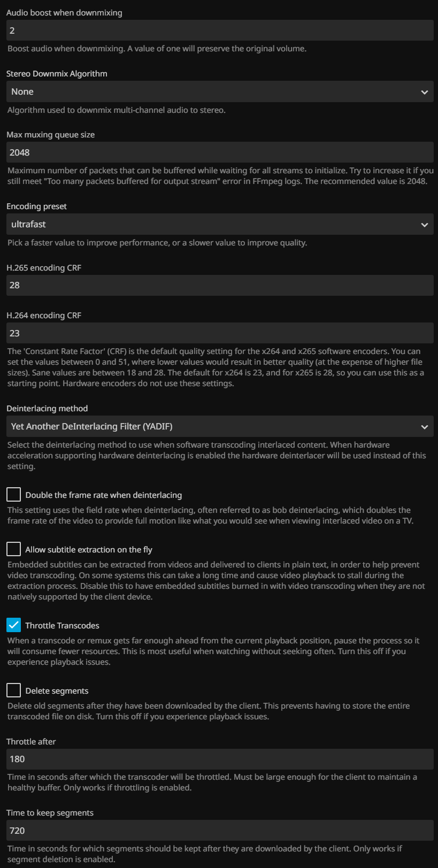Enable the double frame rate when deinterlacing checkbox
The image size is (438, 868).
[x=14, y=494]
